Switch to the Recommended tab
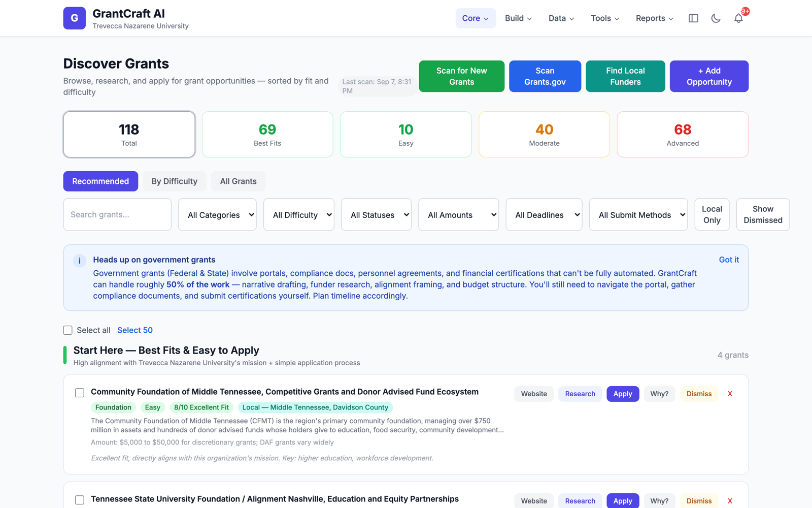Viewport: 812px width, 508px height. [x=100, y=181]
